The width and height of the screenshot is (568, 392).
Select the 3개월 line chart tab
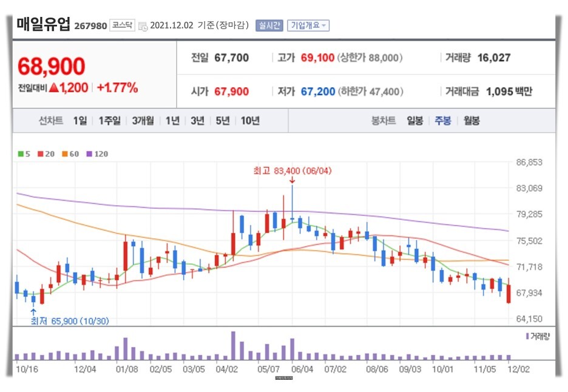(143, 121)
